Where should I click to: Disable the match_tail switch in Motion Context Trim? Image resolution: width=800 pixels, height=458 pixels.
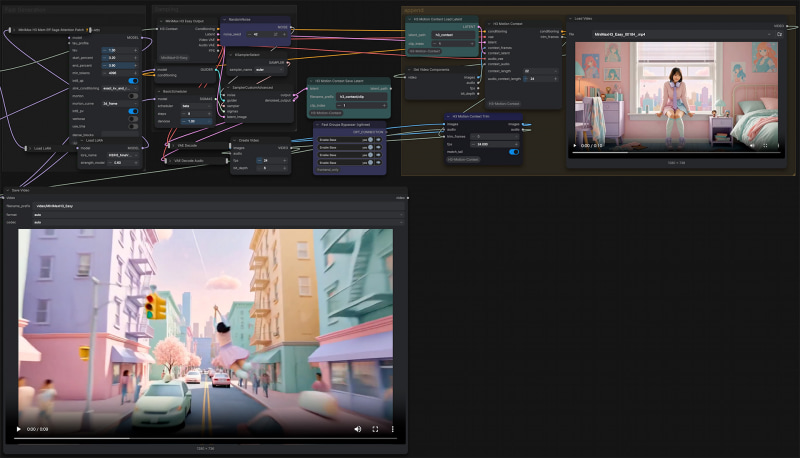(x=514, y=151)
